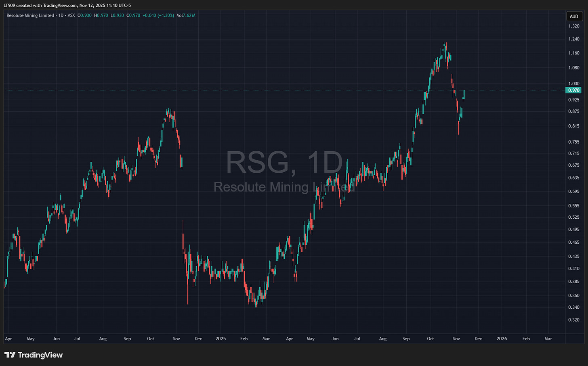Click the 0.715 price axis label
This screenshot has height=366, width=588.
point(574,153)
